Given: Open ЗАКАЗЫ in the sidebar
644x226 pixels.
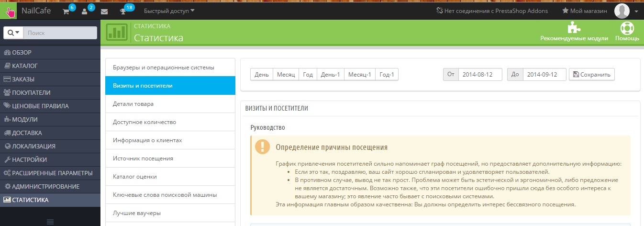Looking at the screenshot, I should coord(50,79).
